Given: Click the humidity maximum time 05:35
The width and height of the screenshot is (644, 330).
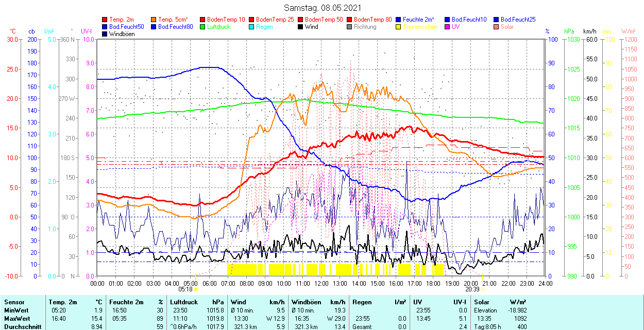Looking at the screenshot, I should (121, 319).
